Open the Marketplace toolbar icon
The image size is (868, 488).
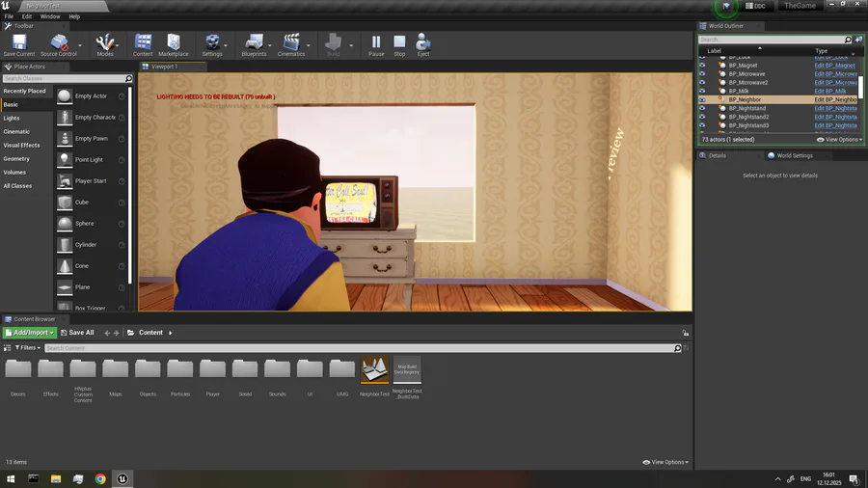click(174, 44)
